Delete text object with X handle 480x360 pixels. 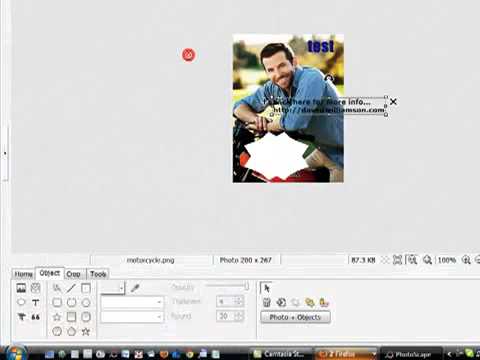coord(393,102)
